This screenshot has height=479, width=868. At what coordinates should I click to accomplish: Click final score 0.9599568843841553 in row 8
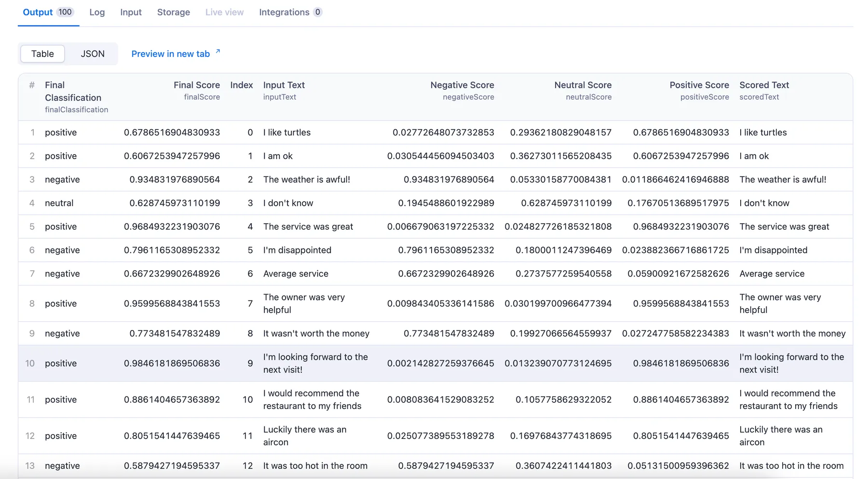click(172, 303)
